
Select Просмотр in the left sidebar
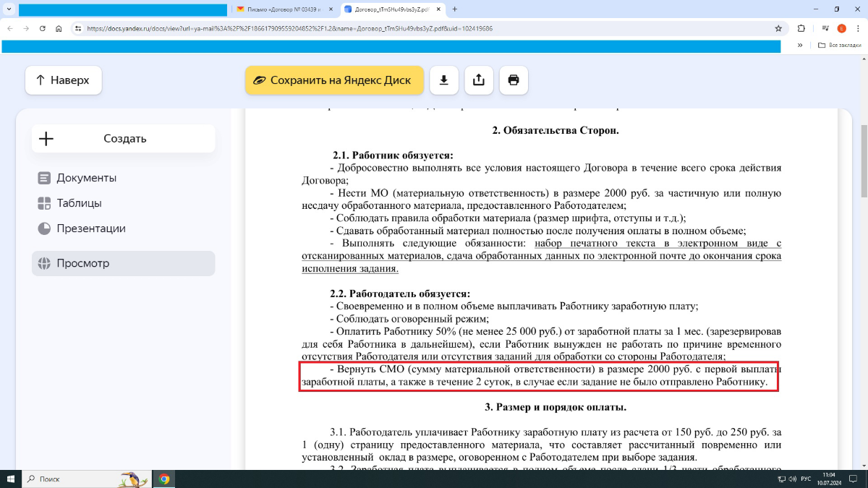(124, 263)
